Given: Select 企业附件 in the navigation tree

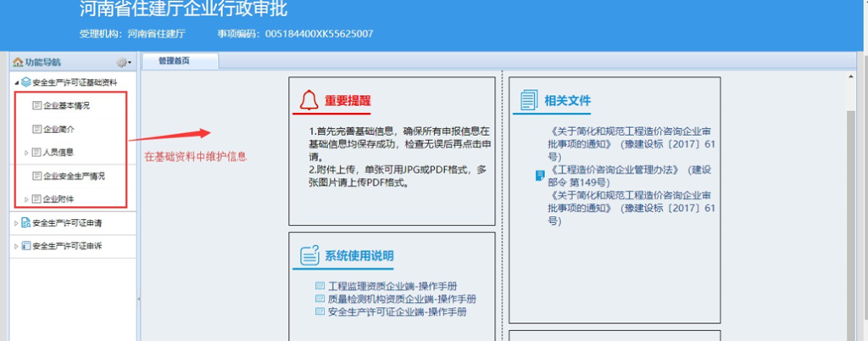Looking at the screenshot, I should [58, 199].
